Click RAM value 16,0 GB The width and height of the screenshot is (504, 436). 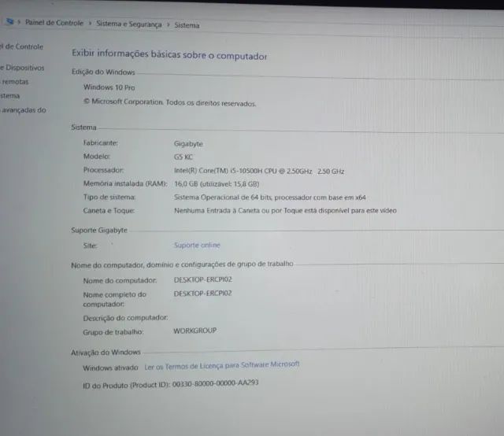tap(217, 184)
